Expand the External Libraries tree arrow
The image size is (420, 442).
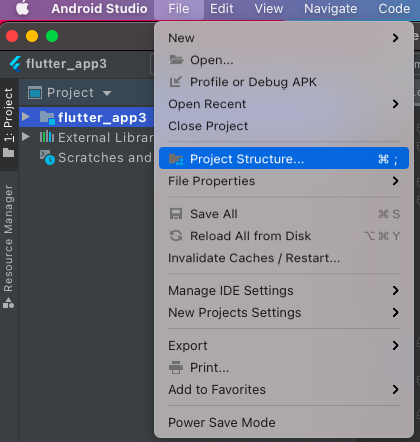26,137
